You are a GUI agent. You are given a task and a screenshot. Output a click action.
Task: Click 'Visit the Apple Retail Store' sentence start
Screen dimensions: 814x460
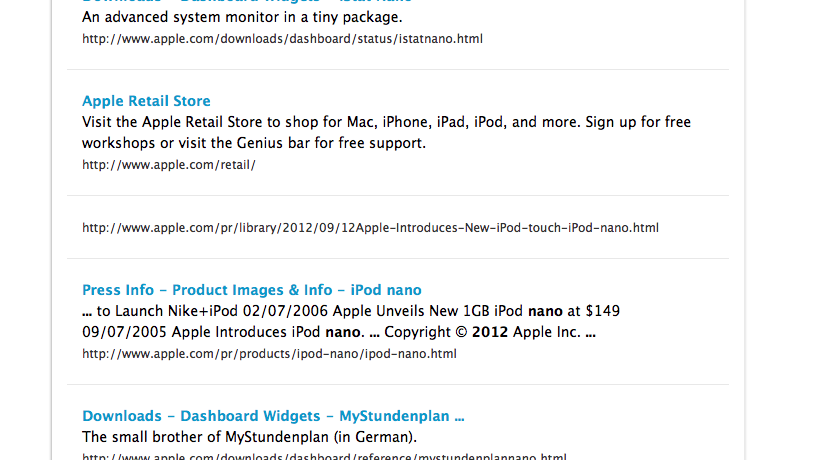tap(172, 122)
